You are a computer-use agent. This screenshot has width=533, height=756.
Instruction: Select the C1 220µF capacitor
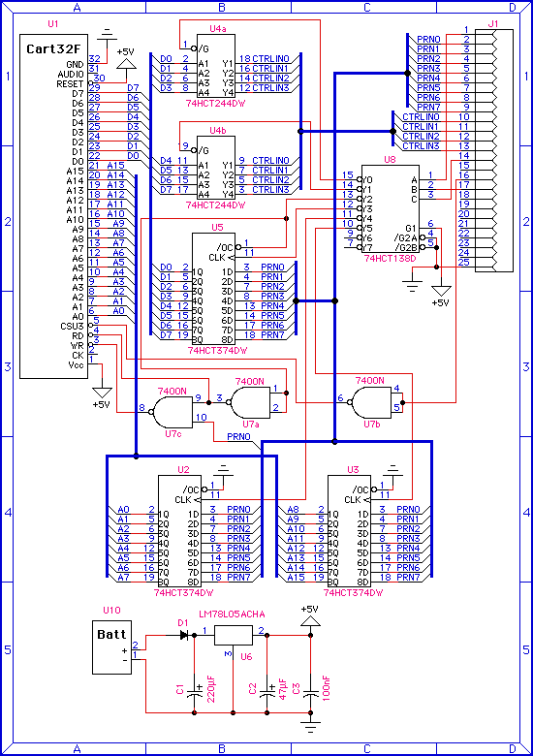(x=195, y=693)
